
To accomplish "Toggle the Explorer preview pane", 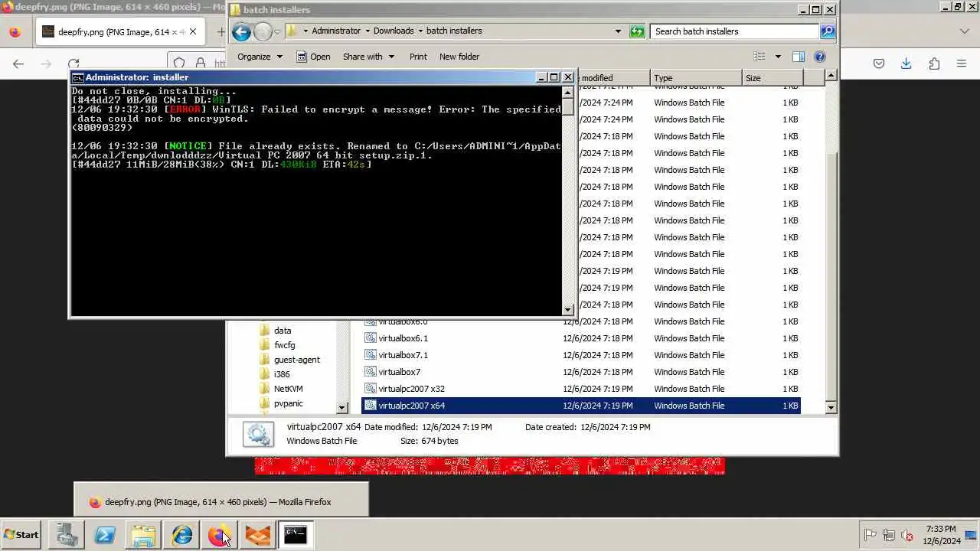I will (x=799, y=57).
